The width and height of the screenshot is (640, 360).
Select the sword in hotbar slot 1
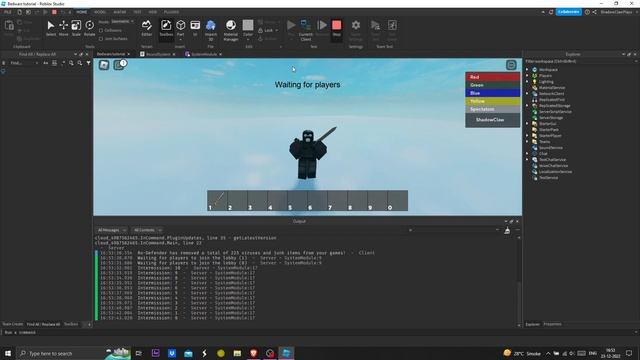coord(217,200)
